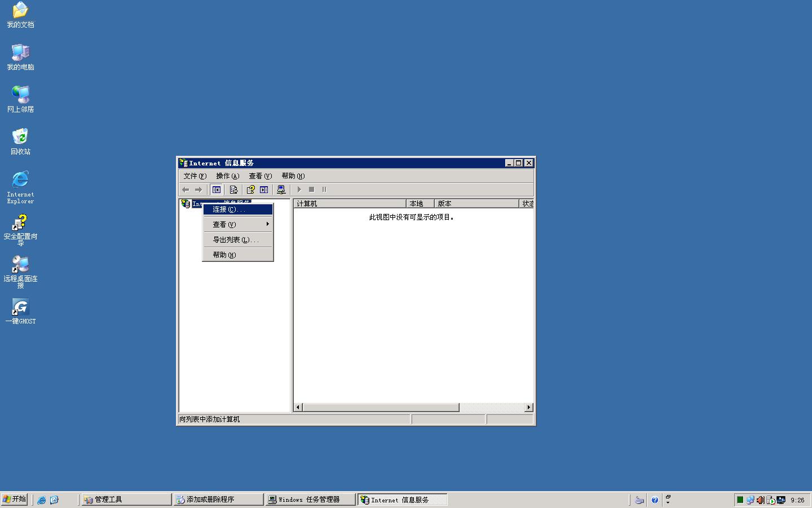This screenshot has width=812, height=508.
Task: Open 安全配置向导 desktop shortcut
Action: (x=20, y=230)
